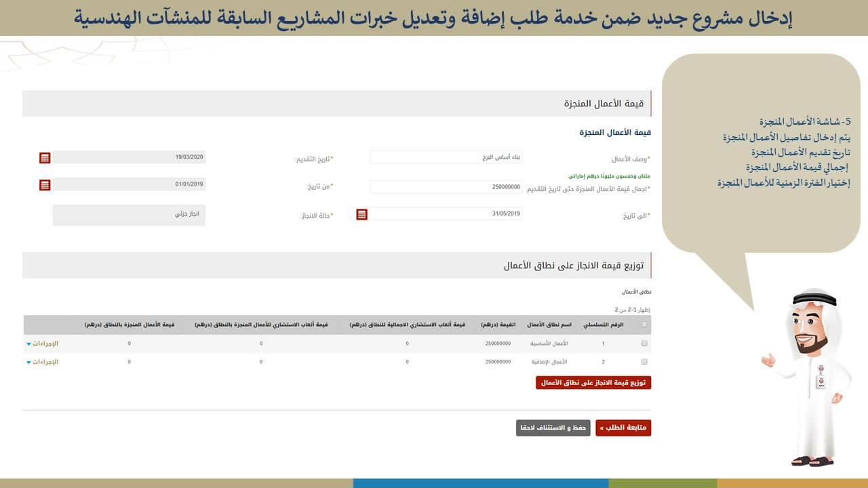Expand الإجراءات dropdown for row 2
868x488 pixels.
(42, 362)
